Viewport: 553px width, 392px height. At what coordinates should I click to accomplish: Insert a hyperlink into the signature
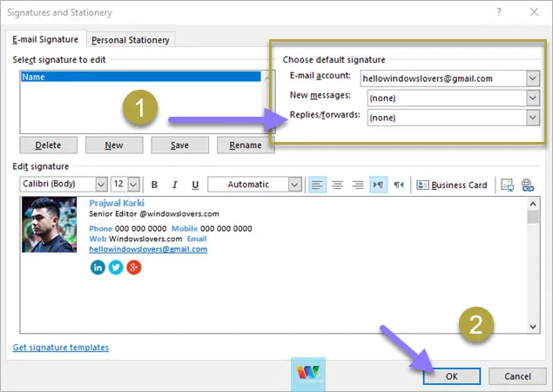(527, 185)
